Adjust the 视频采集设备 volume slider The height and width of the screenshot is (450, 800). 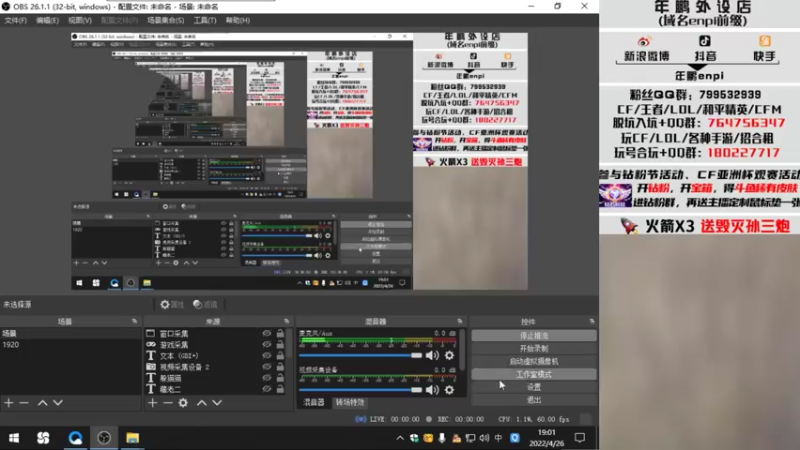pos(360,390)
